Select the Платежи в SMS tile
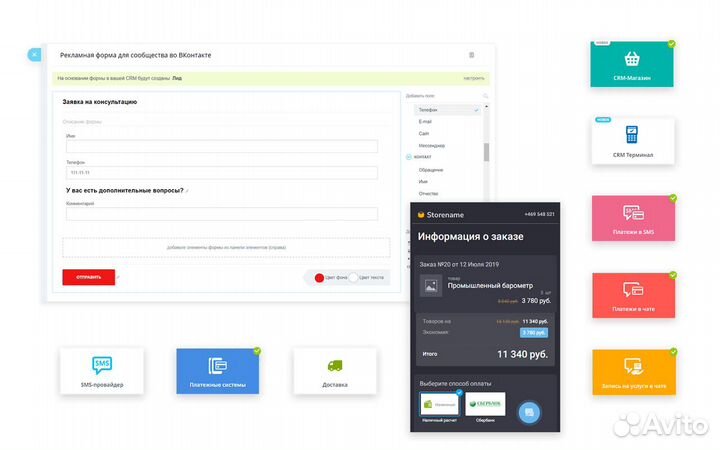720x450 pixels. [x=632, y=218]
